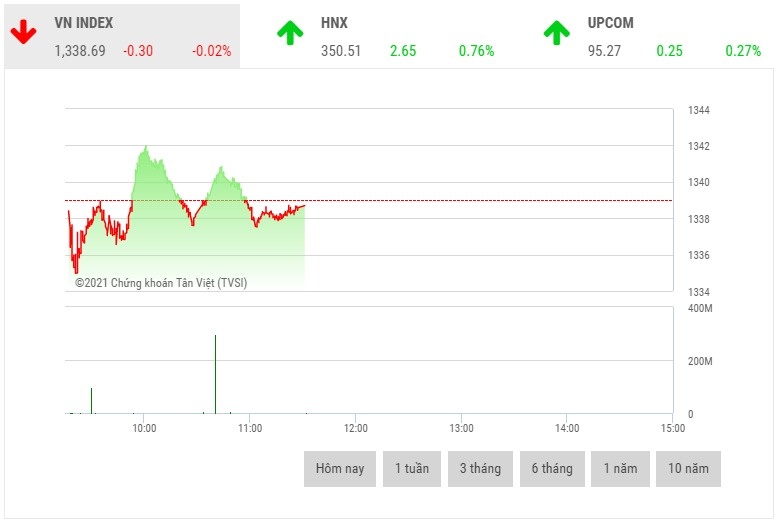780x524 pixels.
Task: Click the green up arrow beside UPCOM
Action: 557,33
